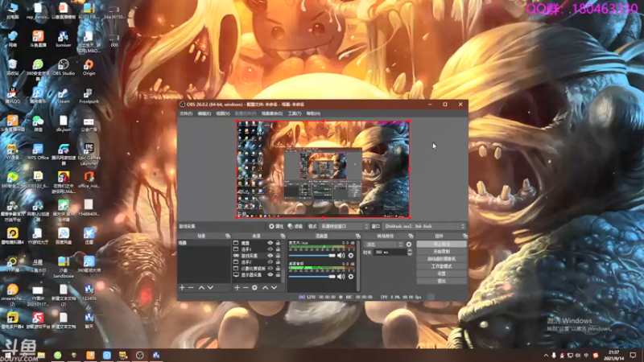
Task: Open 设置 settings button in Controls
Action: coord(441,274)
